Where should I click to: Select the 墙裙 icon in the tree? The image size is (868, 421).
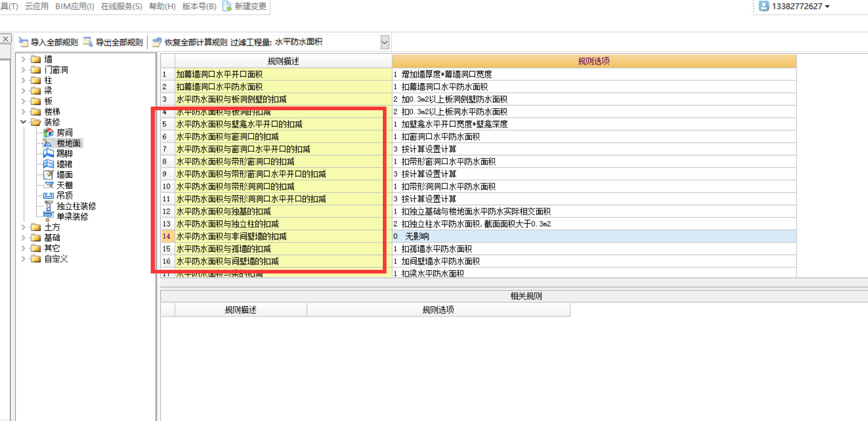48,164
